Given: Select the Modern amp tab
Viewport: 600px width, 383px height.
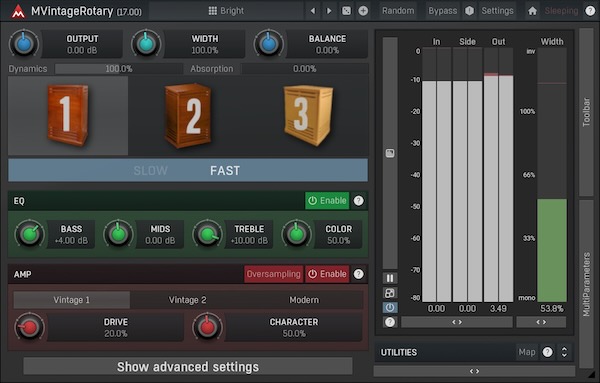Looking at the screenshot, I should tap(304, 300).
